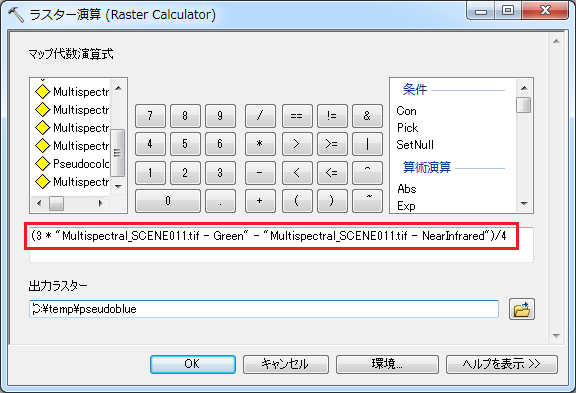Click the 8 number button

click(x=185, y=116)
